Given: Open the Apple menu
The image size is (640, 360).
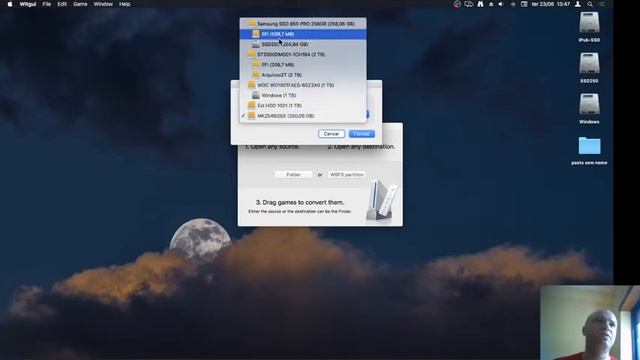Looking at the screenshot, I should tap(10, 4).
